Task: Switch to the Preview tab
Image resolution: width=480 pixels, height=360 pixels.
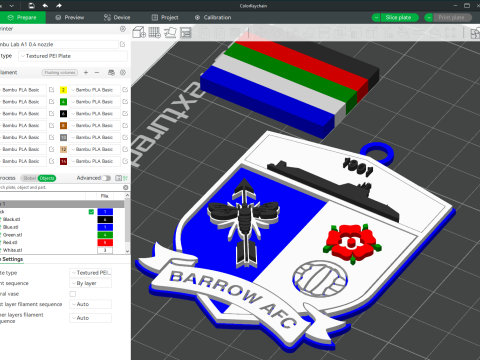Action: tap(70, 17)
